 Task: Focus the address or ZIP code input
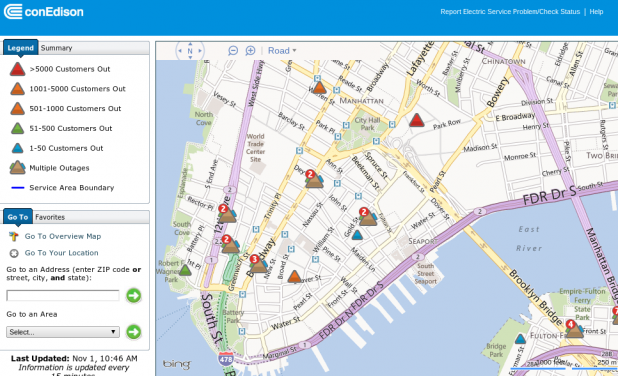[63, 295]
